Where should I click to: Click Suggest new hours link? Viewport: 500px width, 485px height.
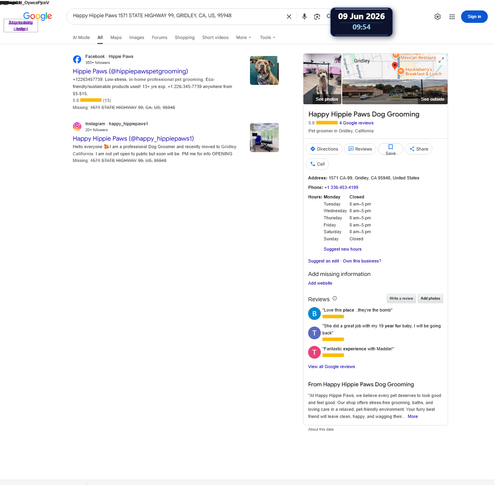coord(342,249)
